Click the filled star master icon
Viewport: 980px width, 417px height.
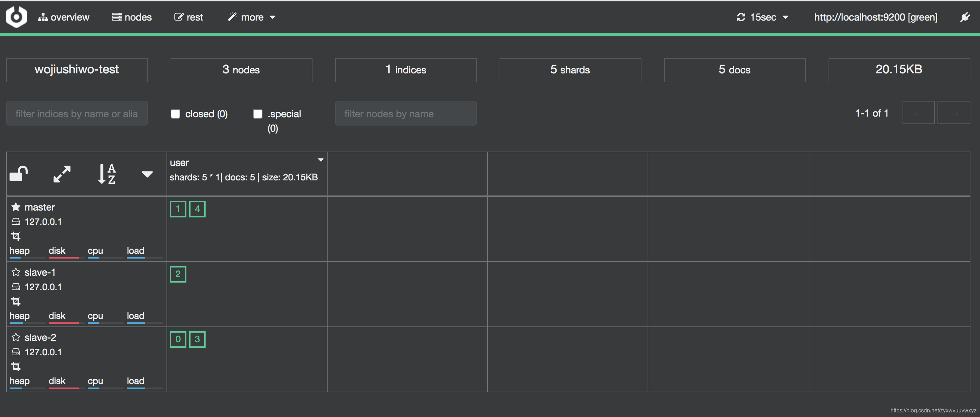click(x=16, y=207)
